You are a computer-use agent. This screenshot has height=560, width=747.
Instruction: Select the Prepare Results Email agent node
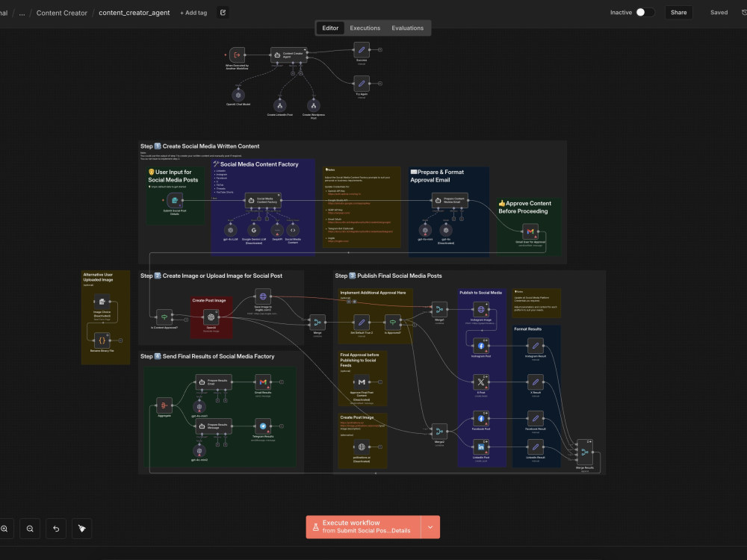[x=214, y=382]
